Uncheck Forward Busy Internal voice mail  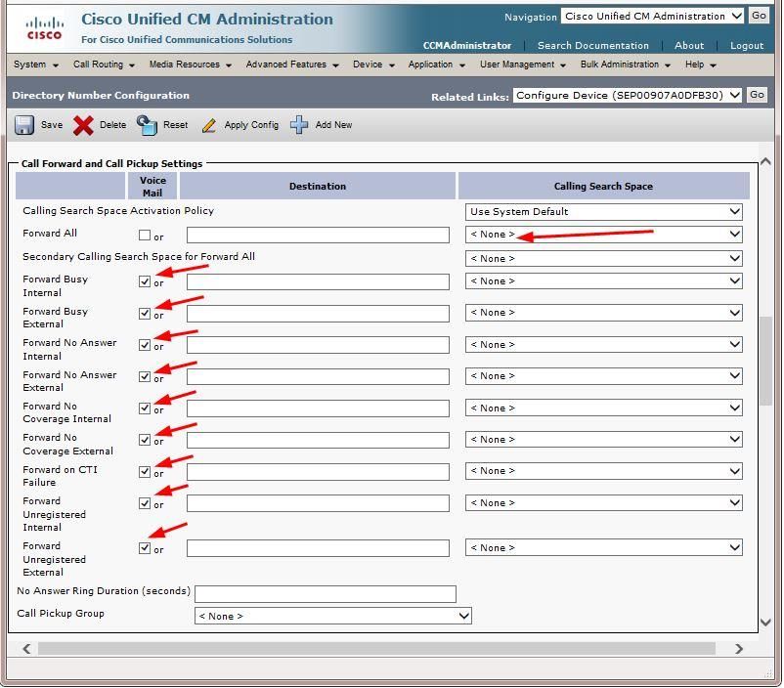145,281
